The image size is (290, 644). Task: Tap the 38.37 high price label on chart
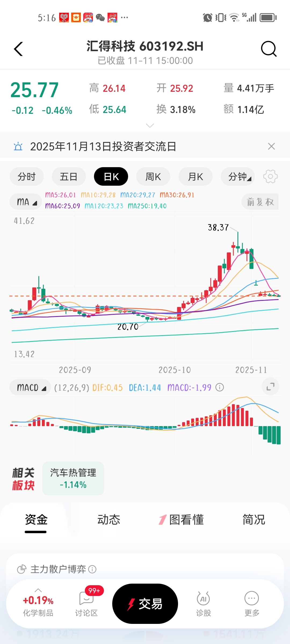(218, 228)
